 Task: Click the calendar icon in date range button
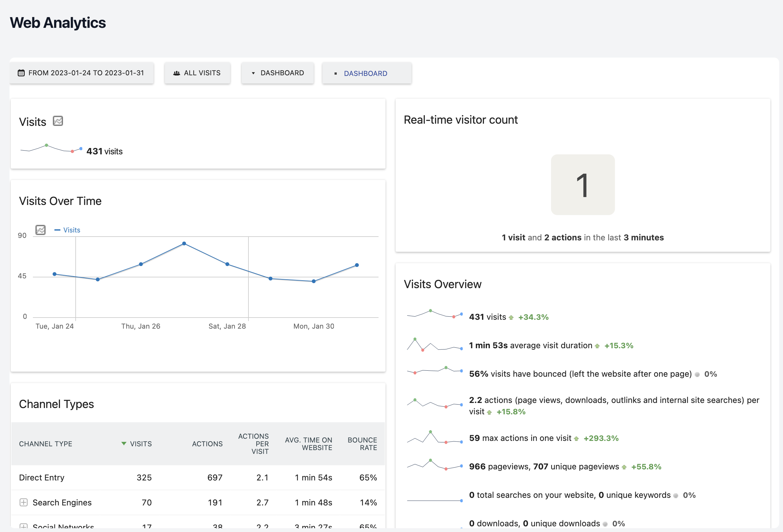click(21, 73)
